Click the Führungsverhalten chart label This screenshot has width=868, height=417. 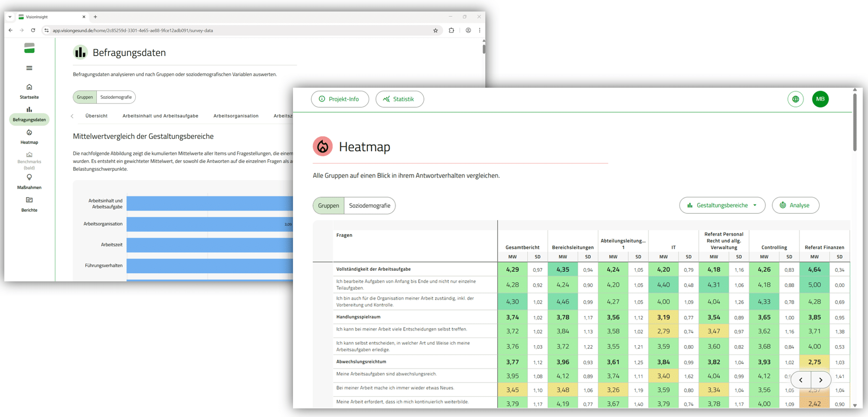pyautogui.click(x=104, y=266)
